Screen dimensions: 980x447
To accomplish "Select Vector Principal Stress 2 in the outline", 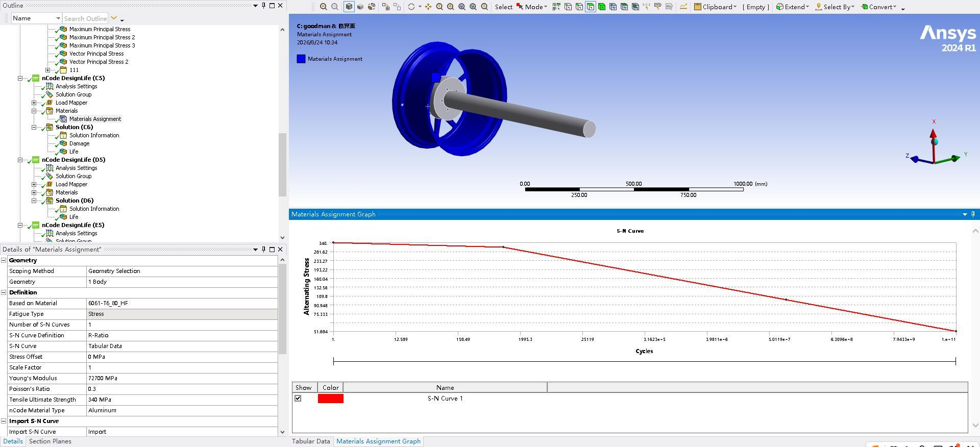I will tap(99, 62).
